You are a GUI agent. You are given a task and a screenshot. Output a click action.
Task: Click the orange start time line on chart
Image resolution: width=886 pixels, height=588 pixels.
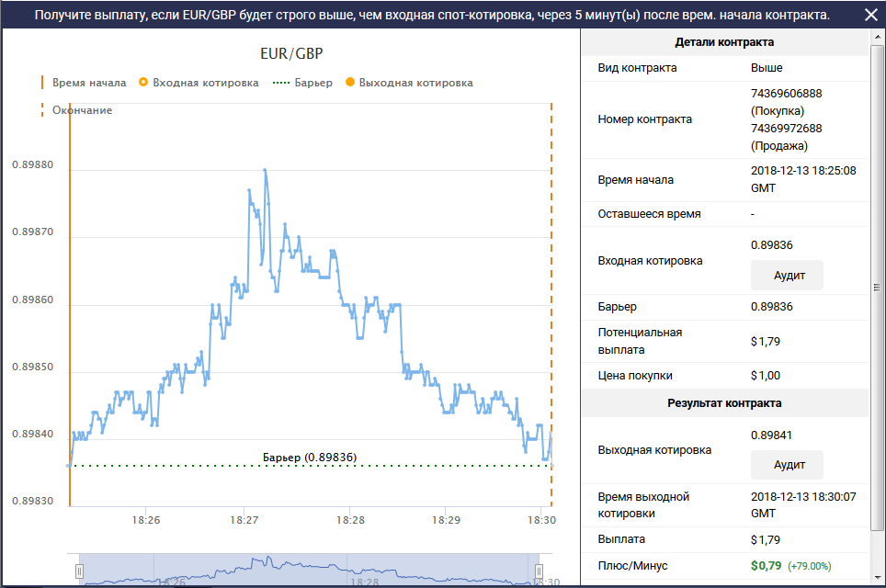70,305
